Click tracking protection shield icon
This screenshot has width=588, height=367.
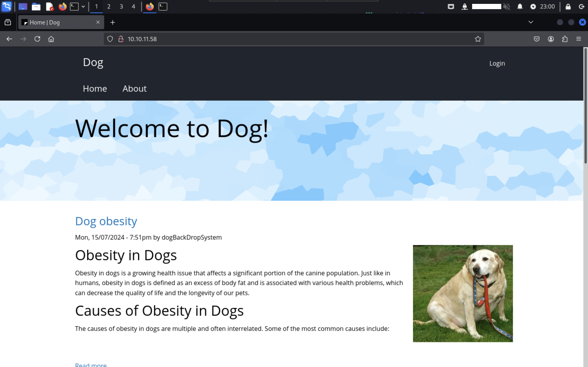(110, 39)
